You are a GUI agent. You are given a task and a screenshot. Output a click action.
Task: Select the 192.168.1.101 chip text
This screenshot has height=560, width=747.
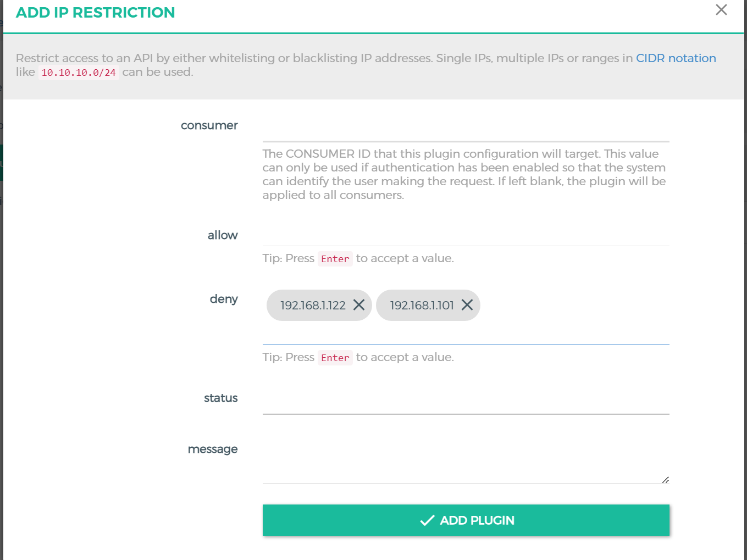pyautogui.click(x=422, y=306)
